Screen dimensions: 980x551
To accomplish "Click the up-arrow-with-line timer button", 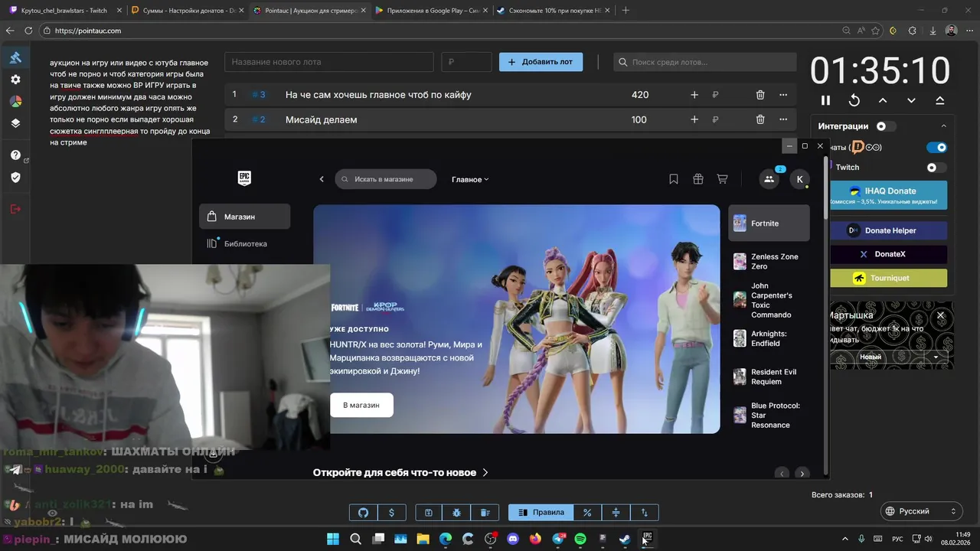I will coord(940,100).
